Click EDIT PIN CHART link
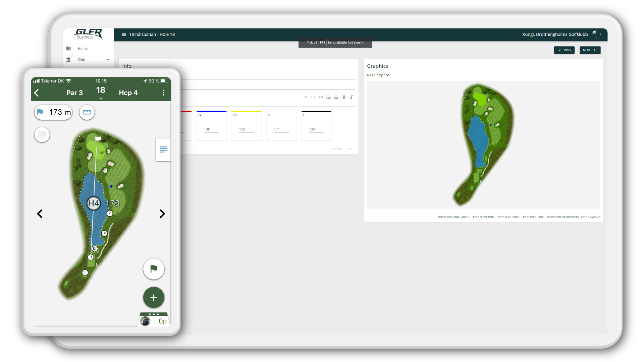This screenshot has height=362, width=644. coord(533,217)
